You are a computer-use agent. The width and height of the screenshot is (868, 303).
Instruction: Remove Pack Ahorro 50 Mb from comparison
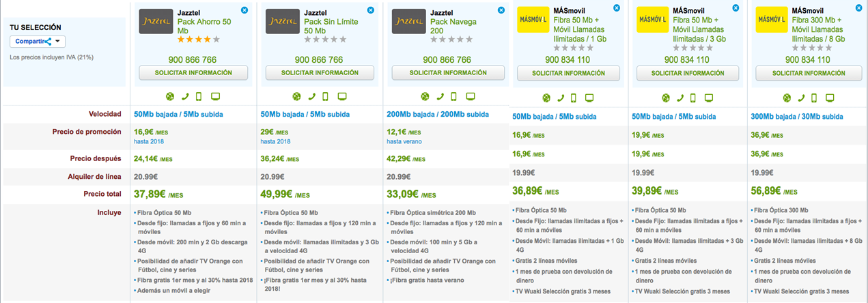pyautogui.click(x=244, y=10)
